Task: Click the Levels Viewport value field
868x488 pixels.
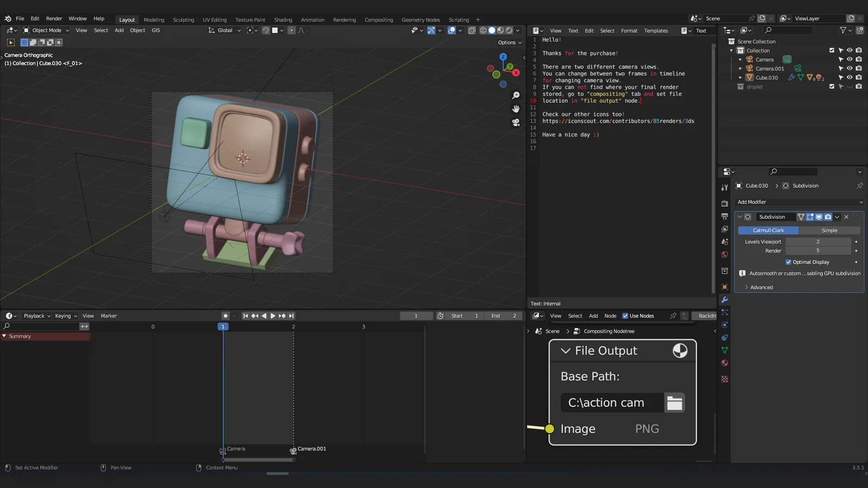Action: [818, 242]
